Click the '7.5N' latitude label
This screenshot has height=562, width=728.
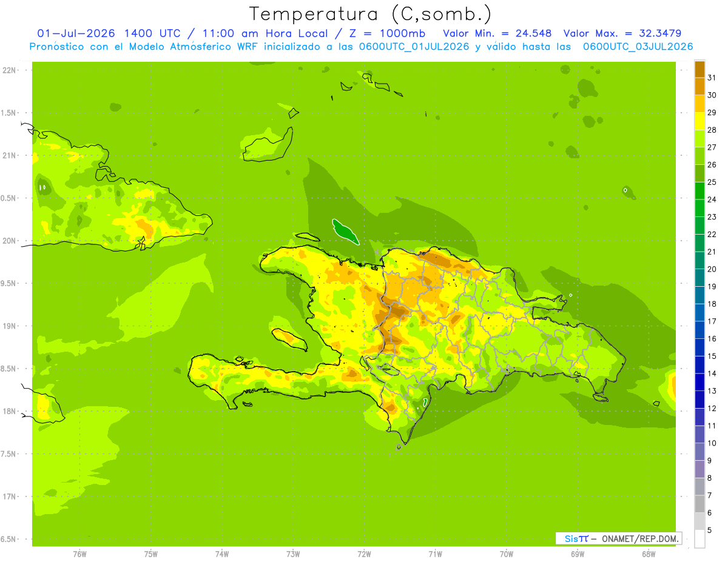point(9,454)
